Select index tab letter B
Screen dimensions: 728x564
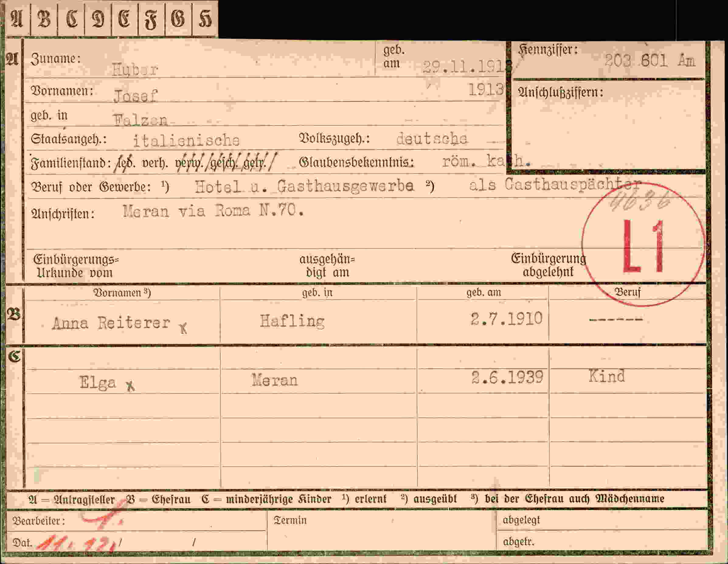pyautogui.click(x=44, y=19)
